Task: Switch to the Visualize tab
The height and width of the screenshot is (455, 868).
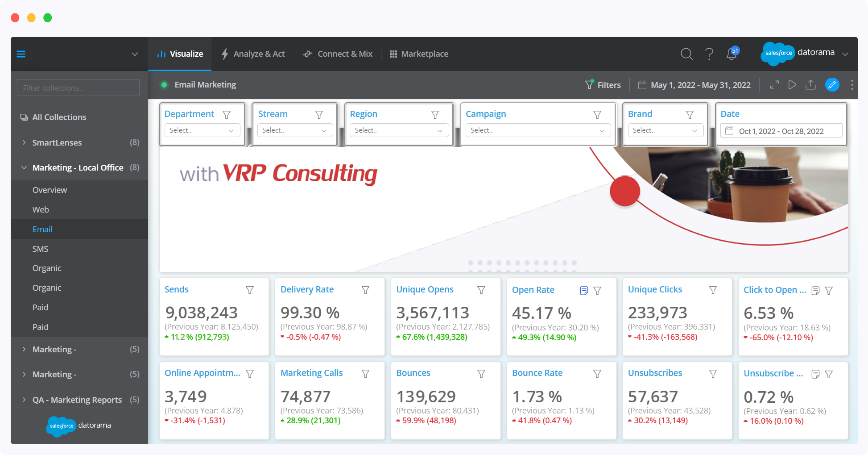Action: (x=180, y=54)
